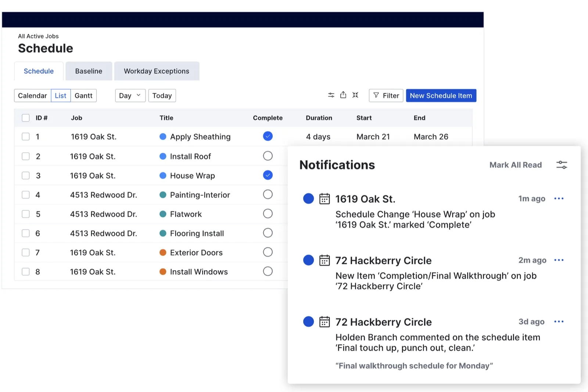Switch to Gantt view
Viewport: 588px width, 392px height.
(x=83, y=95)
